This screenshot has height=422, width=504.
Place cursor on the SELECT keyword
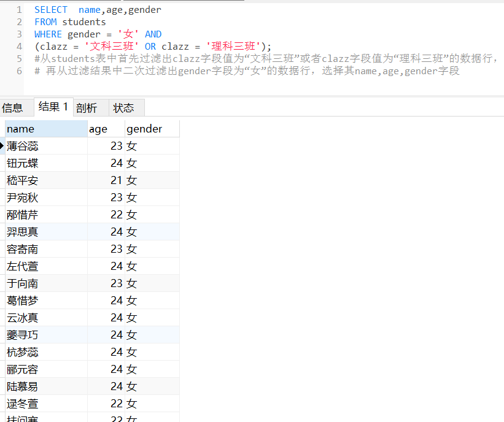click(x=51, y=10)
